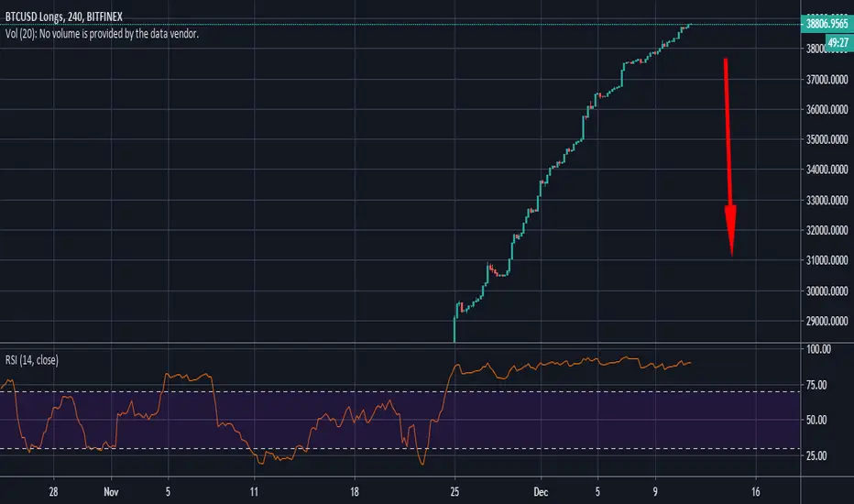Click the 37000.0000 price scale label
Viewport: 854px width, 504px height.
click(827, 80)
